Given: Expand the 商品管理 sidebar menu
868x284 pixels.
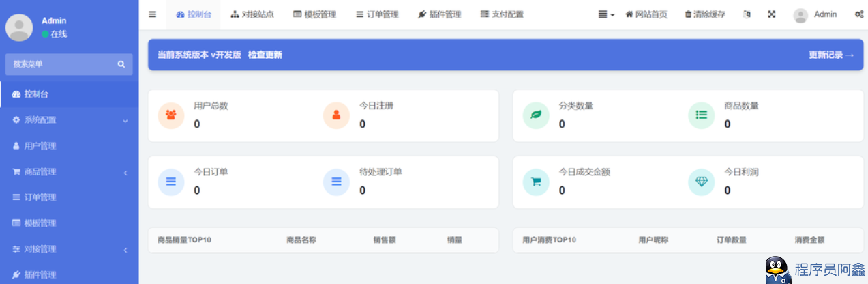Looking at the screenshot, I should (70, 172).
